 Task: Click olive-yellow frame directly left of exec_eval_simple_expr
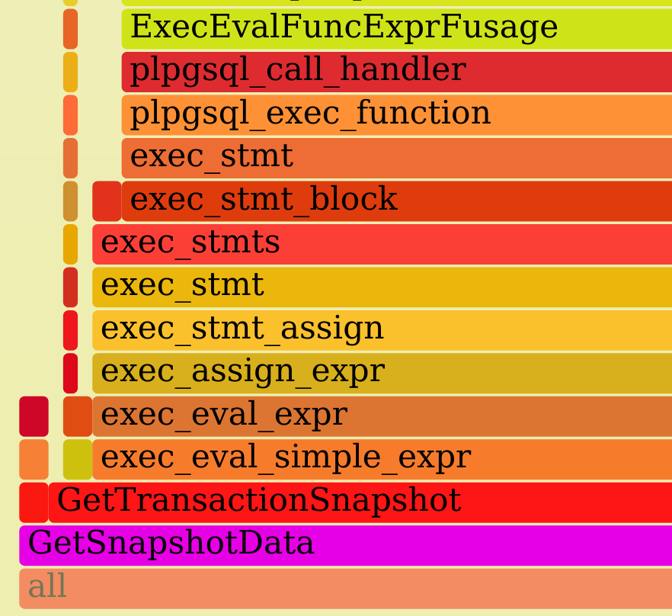coord(77,459)
